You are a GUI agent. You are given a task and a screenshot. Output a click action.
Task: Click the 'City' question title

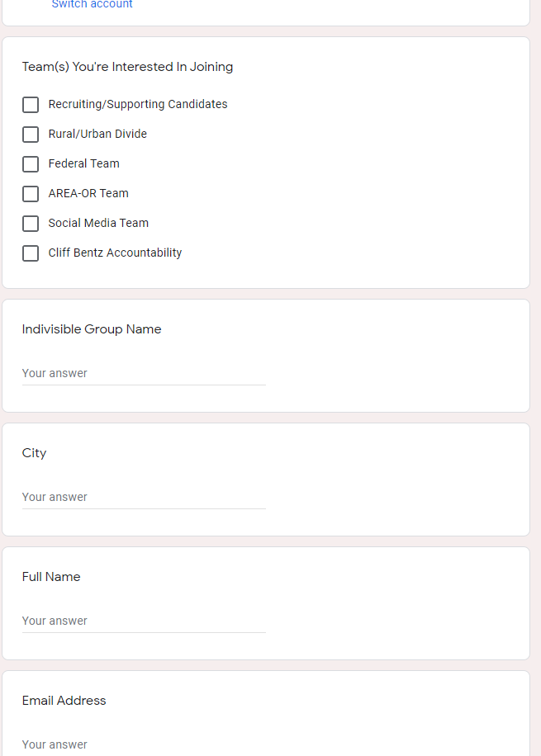pos(34,453)
